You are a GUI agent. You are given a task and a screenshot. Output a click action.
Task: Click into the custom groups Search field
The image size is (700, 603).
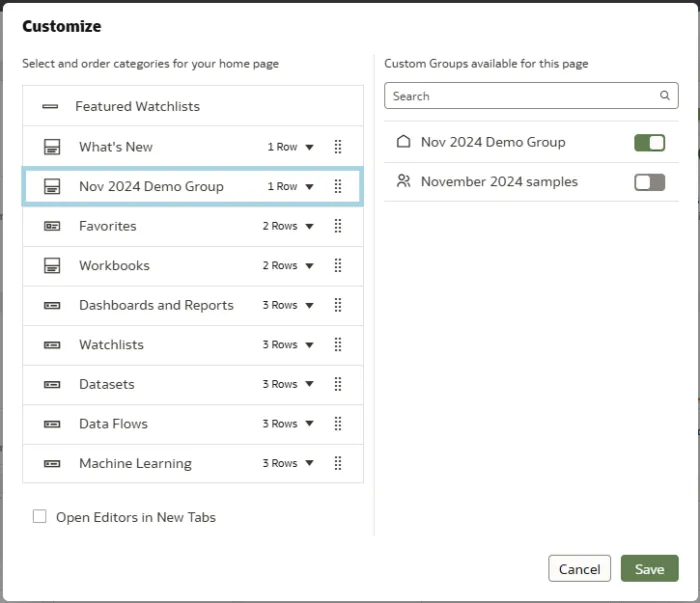click(x=520, y=96)
